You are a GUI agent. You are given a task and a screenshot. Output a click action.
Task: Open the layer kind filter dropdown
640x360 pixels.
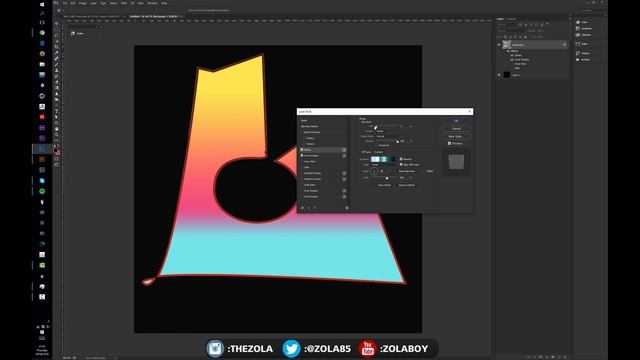click(x=507, y=24)
